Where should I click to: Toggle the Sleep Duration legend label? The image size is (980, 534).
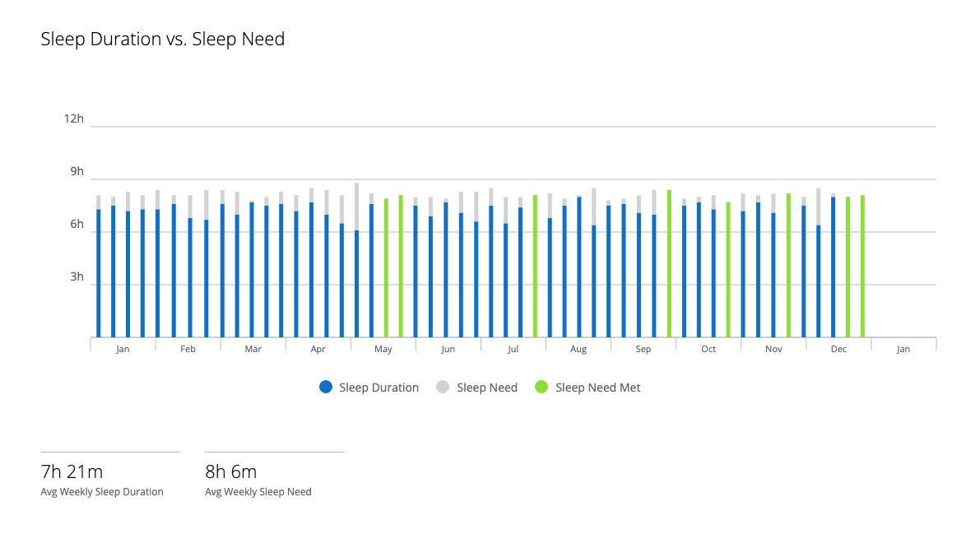tap(379, 388)
